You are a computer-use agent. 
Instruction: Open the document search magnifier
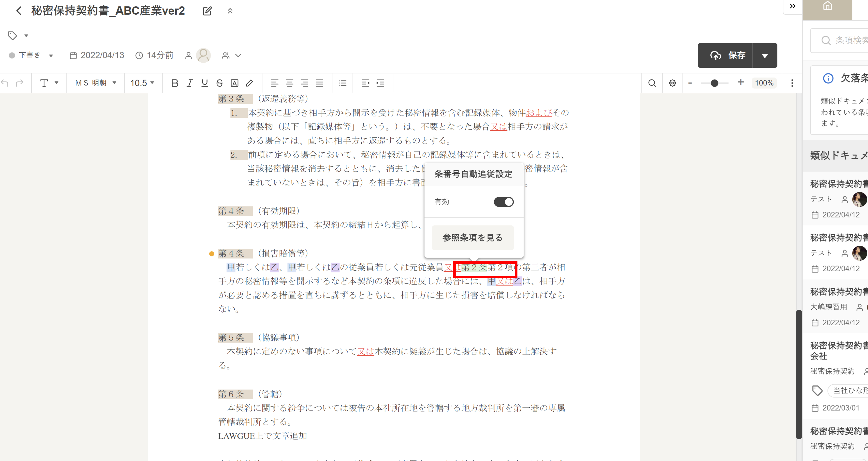tap(652, 83)
